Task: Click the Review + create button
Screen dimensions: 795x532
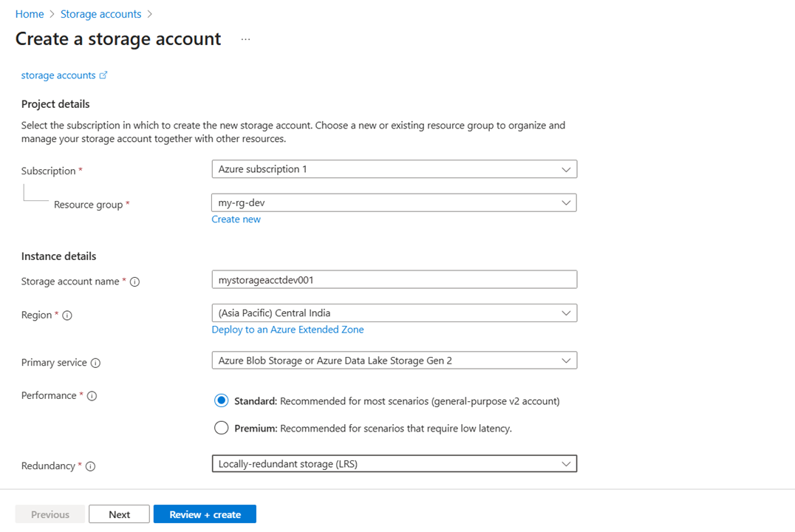Action: click(x=204, y=514)
